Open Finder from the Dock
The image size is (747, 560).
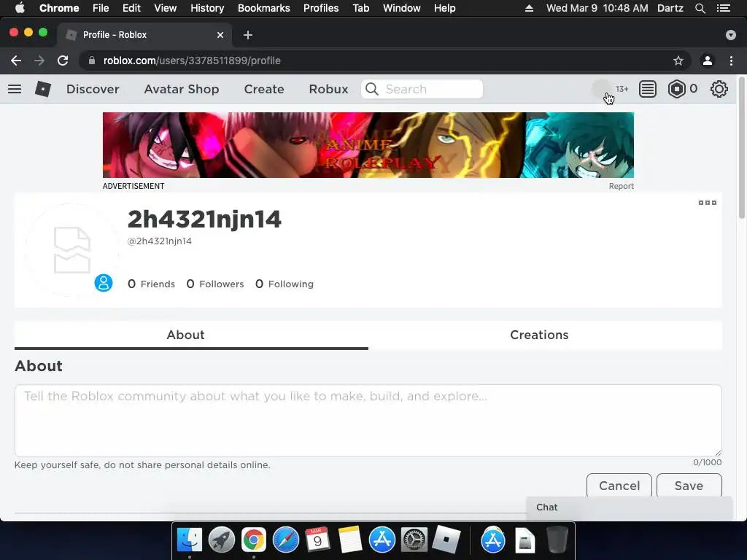[190, 540]
